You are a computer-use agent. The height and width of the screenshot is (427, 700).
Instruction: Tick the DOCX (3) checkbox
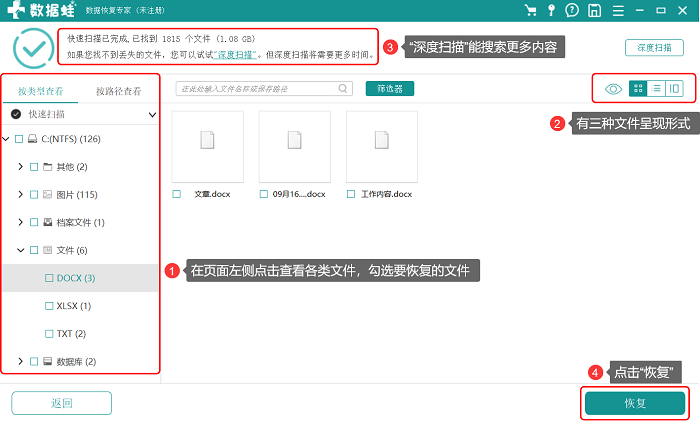[49, 278]
